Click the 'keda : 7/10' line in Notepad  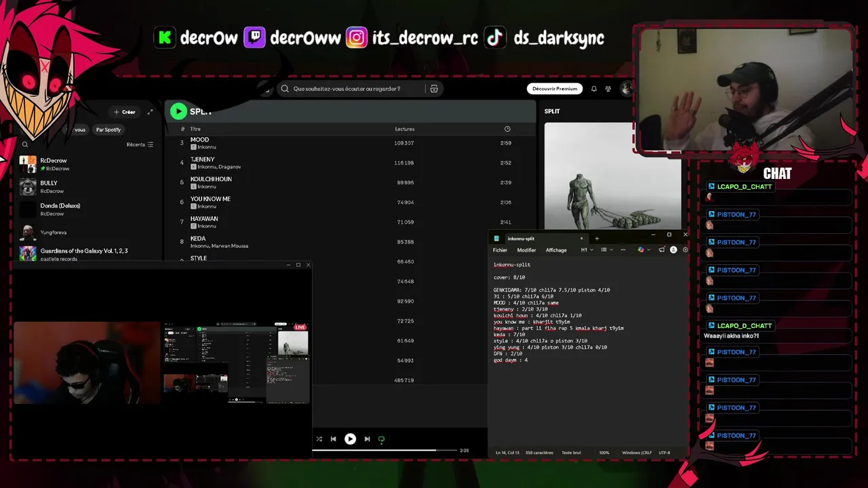pyautogui.click(x=509, y=335)
